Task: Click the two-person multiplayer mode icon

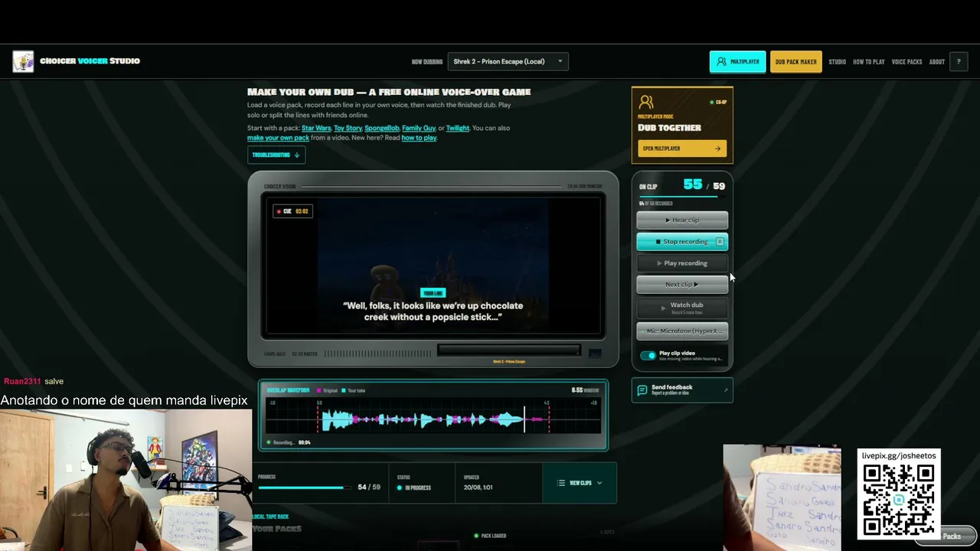Action: click(646, 102)
